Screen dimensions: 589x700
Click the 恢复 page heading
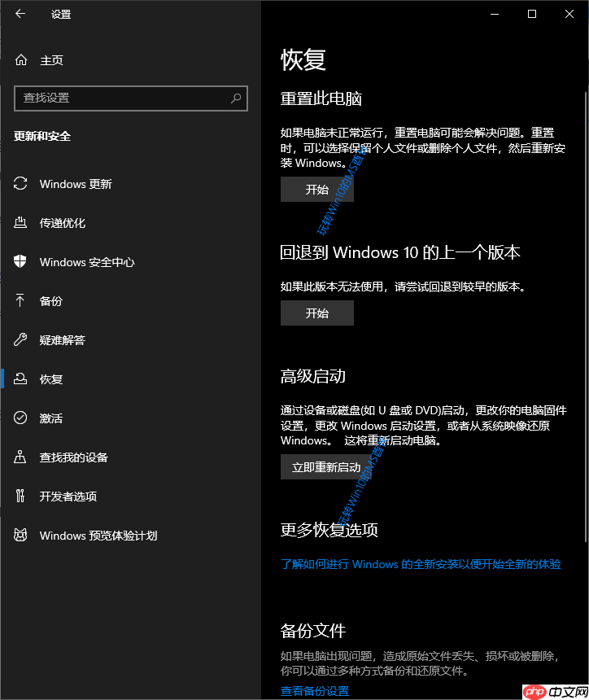(303, 59)
